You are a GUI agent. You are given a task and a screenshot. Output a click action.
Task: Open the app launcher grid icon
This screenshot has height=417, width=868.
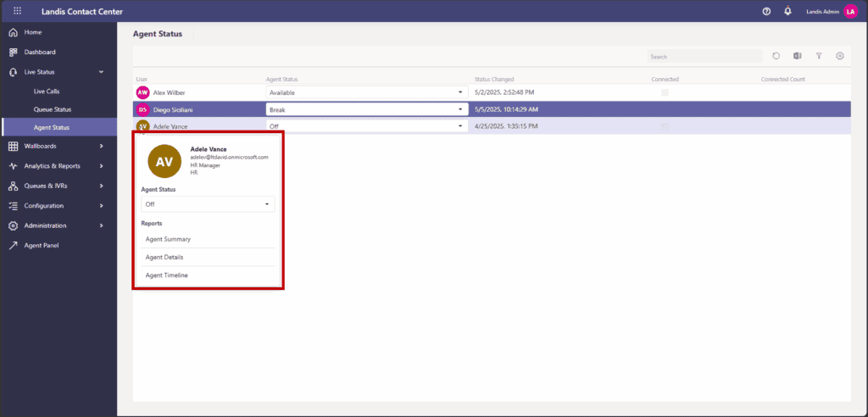point(17,11)
